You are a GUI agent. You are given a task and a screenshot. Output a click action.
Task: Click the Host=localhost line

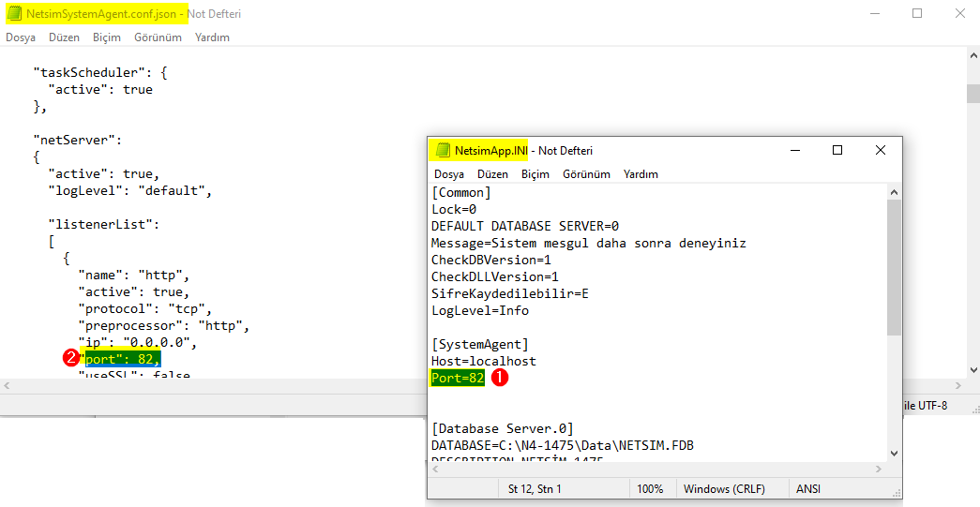coord(484,361)
